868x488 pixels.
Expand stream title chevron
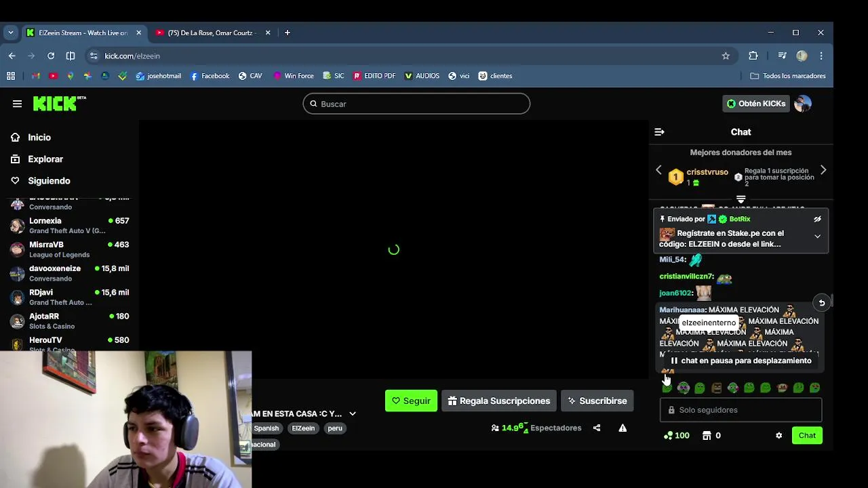click(x=353, y=413)
